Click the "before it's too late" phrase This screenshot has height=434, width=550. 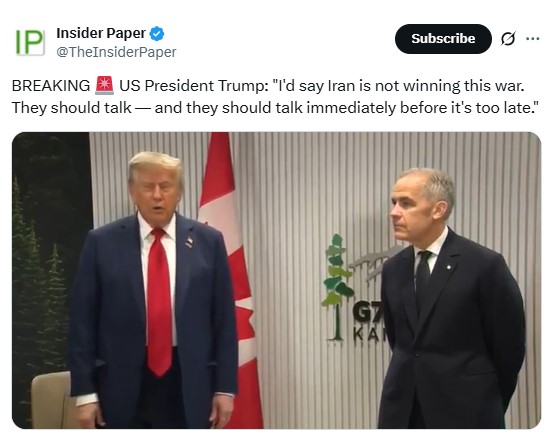click(467, 108)
